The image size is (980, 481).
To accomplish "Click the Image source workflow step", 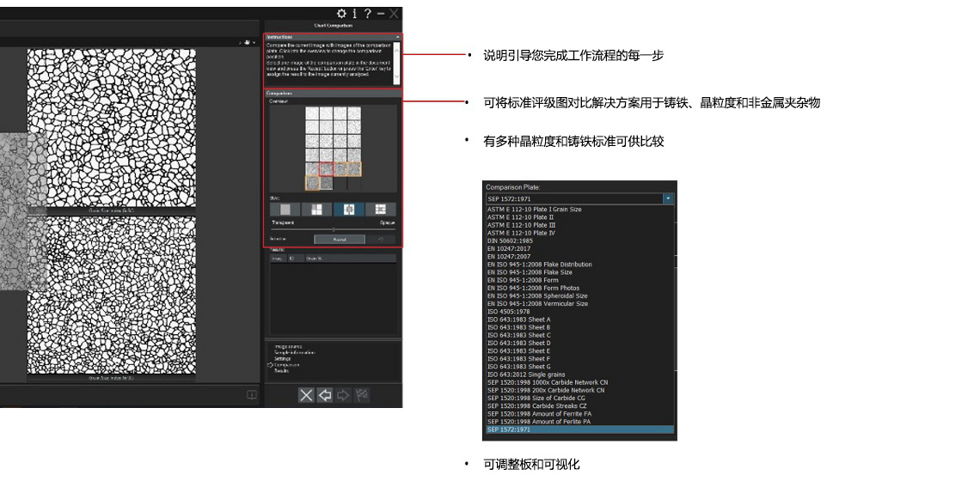I will pos(288,346).
